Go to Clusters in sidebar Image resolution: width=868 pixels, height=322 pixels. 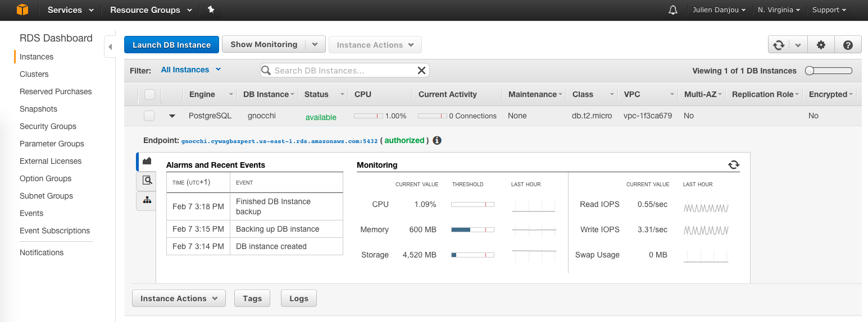34,74
